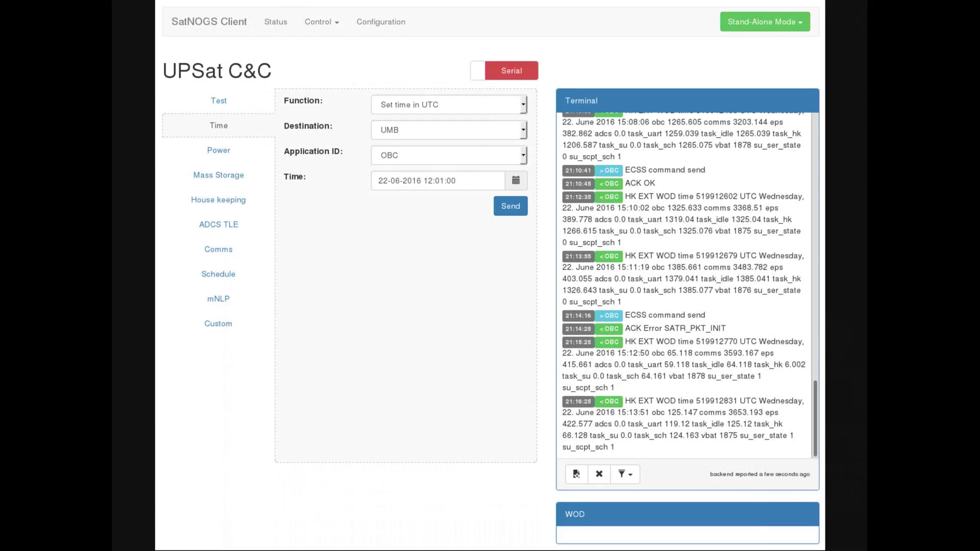Viewport: 980px width, 551px height.
Task: Clear terminal with the X icon
Action: coord(599,474)
